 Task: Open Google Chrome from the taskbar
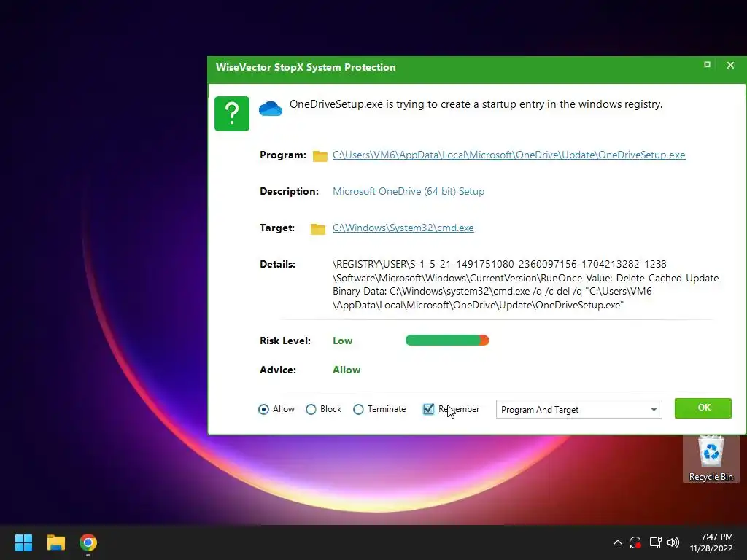[x=88, y=542]
